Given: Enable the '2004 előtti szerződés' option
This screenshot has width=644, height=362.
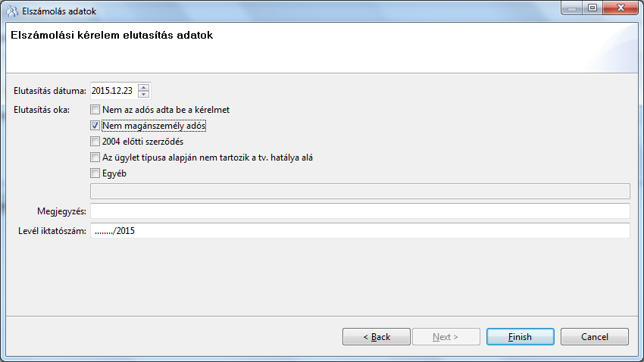Looking at the screenshot, I should (95, 142).
